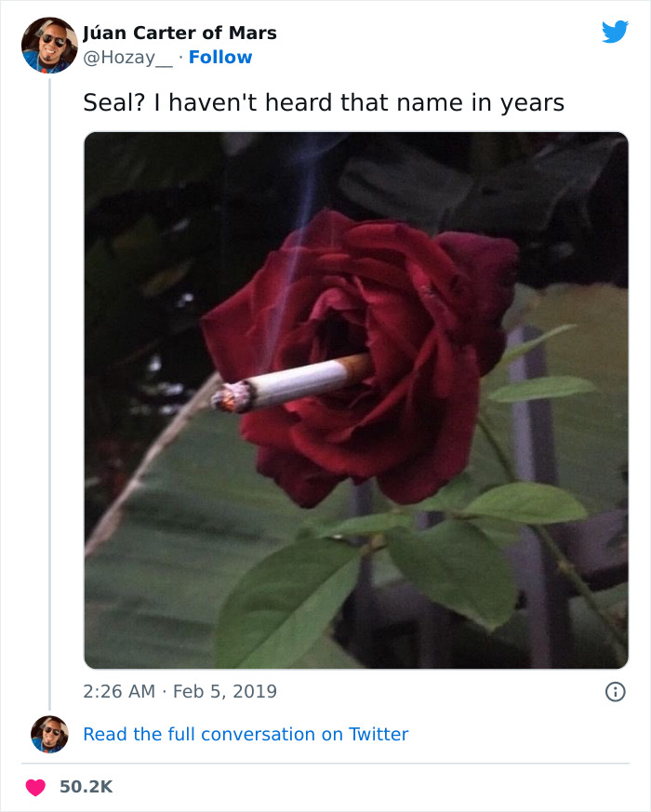Click the 2:26 AM time stamp
This screenshot has height=812, width=651.
[x=119, y=691]
